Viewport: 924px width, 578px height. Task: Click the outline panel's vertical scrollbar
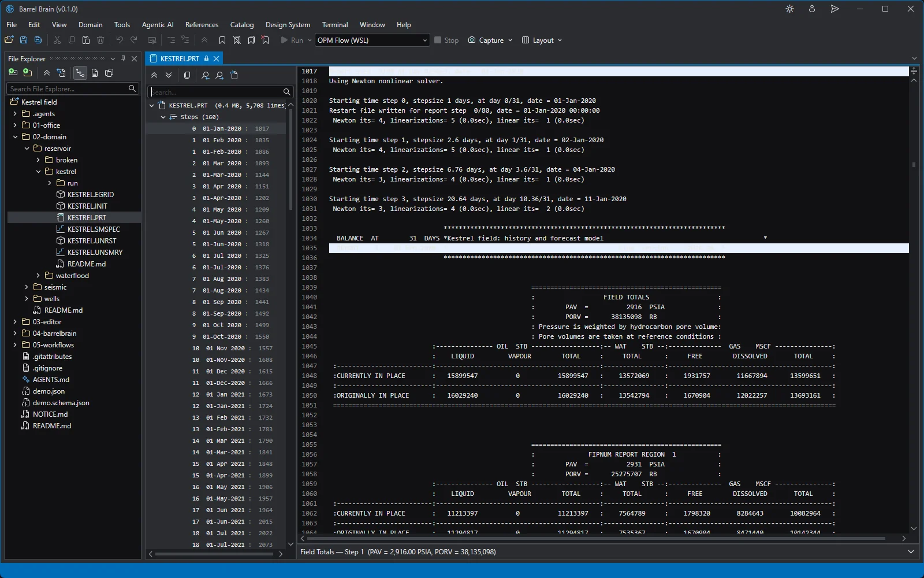click(x=290, y=159)
